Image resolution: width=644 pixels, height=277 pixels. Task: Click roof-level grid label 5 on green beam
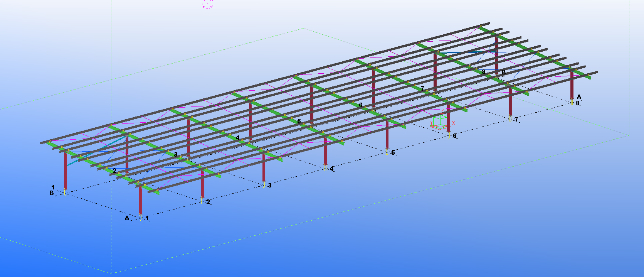[299, 122]
